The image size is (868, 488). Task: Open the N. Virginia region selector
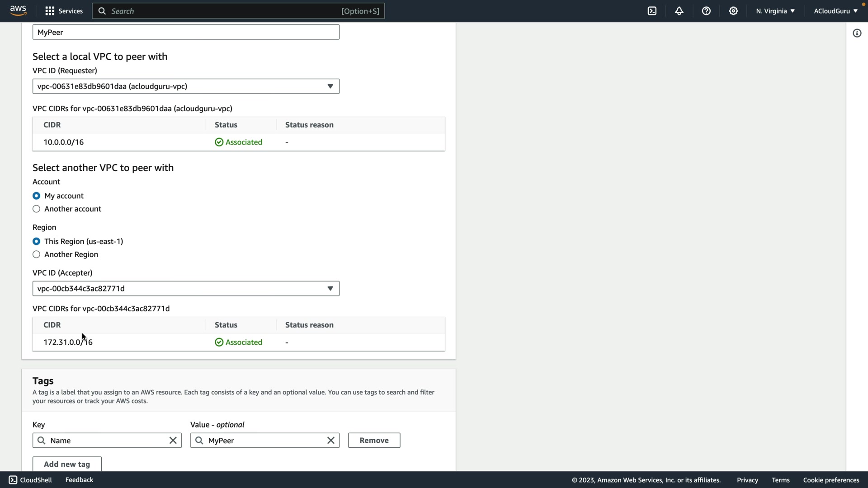tap(775, 11)
